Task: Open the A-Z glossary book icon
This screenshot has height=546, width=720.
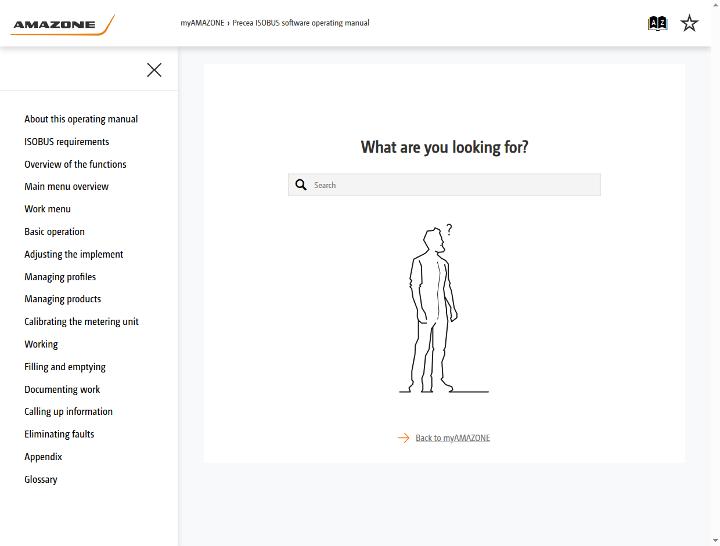Action: coord(657,23)
